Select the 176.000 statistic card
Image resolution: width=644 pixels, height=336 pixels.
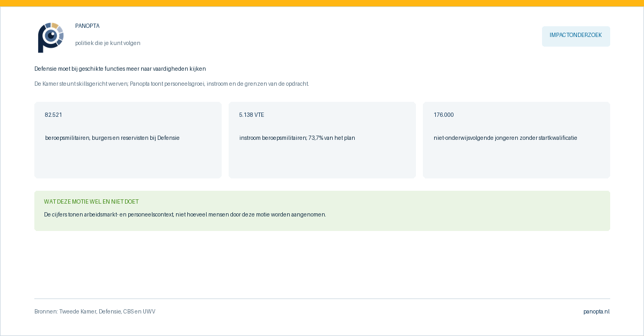(516, 140)
